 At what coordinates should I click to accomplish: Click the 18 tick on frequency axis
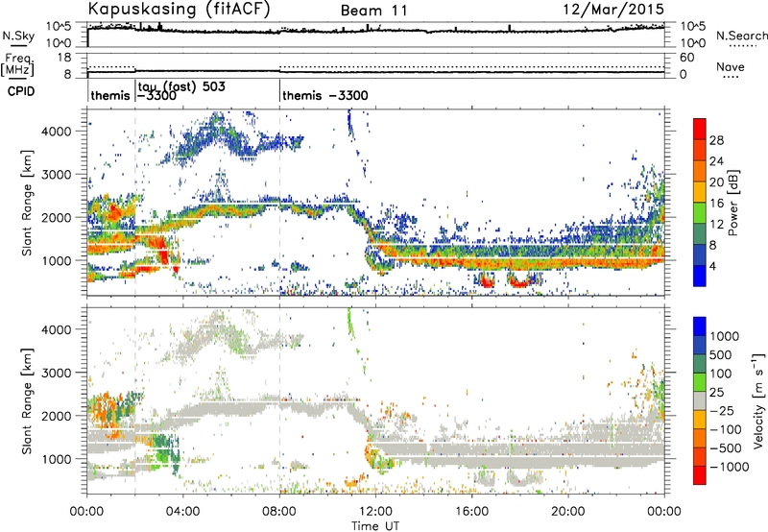point(64,58)
